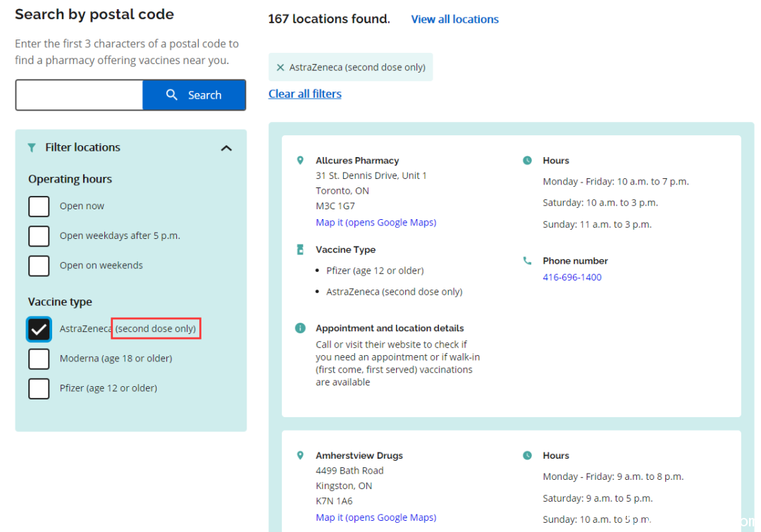The image size is (761, 532).
Task: Click the Appointment and location details heading
Action: [390, 328]
